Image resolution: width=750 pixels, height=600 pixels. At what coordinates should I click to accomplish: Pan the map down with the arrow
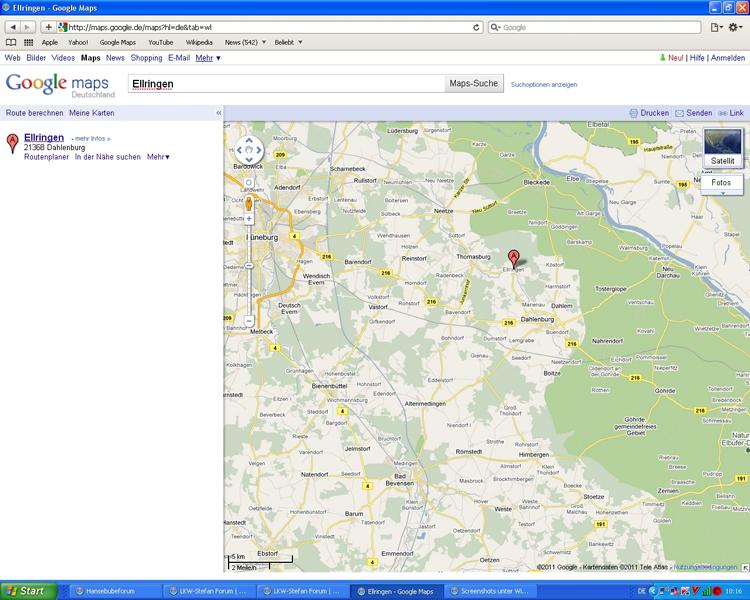[x=249, y=160]
